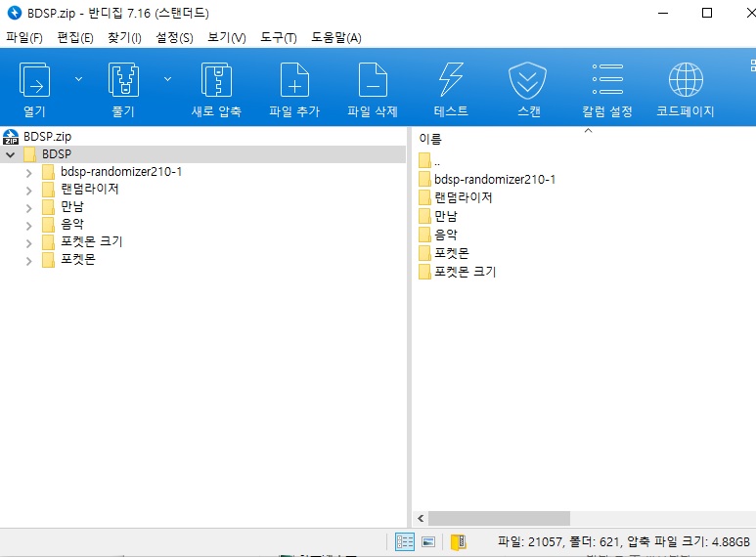Sort by 이름 column header
The height and width of the screenshot is (557, 756).
pos(430,139)
